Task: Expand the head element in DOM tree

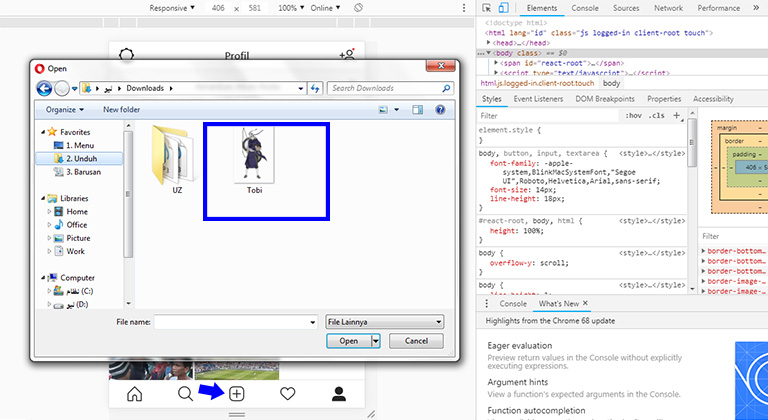Action: tap(489, 43)
